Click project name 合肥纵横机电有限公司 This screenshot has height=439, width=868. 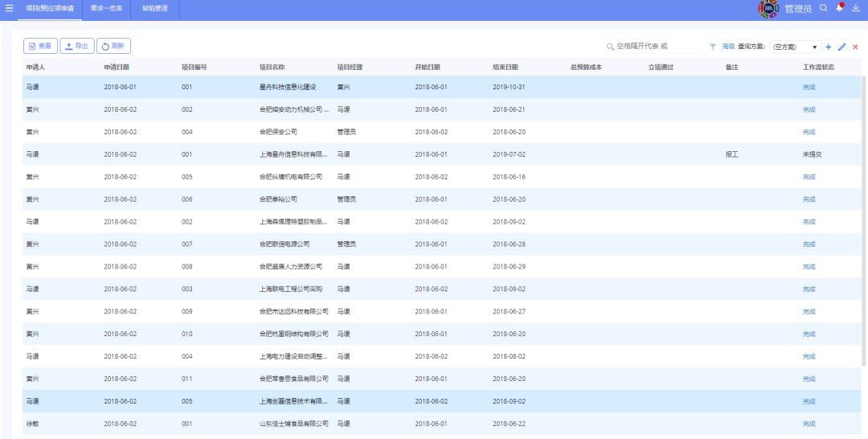click(291, 177)
